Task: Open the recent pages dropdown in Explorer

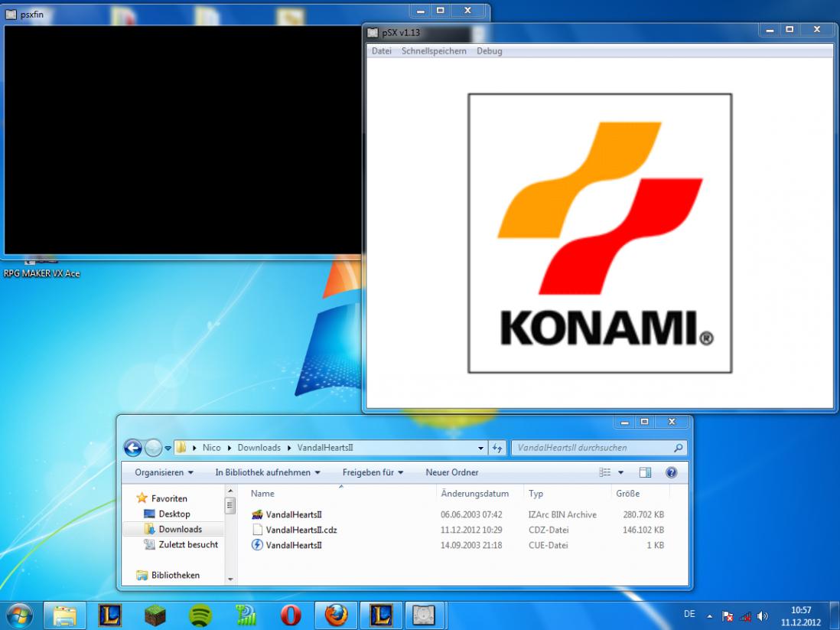Action: [168, 448]
